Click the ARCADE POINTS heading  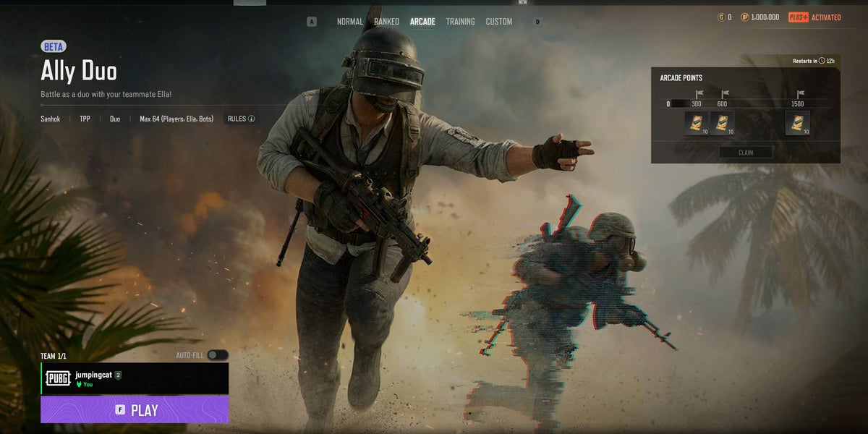coord(681,78)
